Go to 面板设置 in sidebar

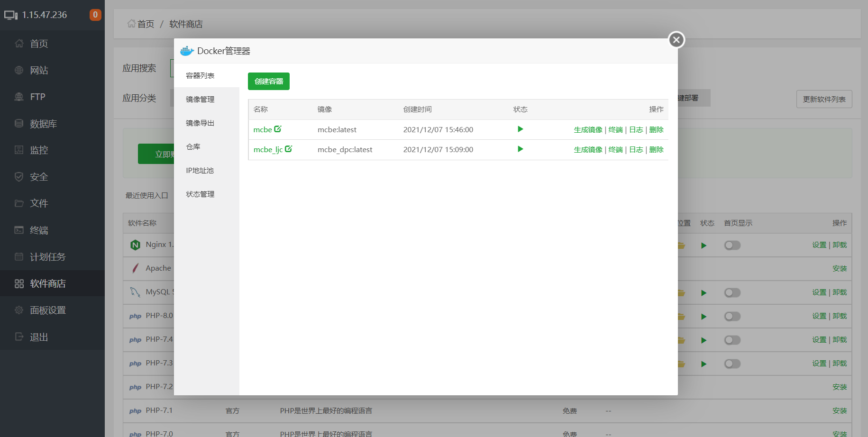52,310
